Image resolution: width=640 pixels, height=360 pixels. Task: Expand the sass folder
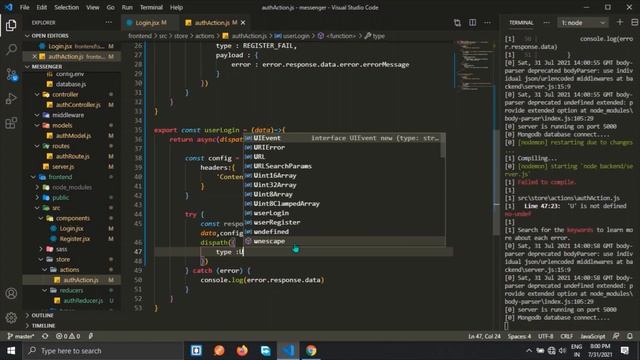41,249
